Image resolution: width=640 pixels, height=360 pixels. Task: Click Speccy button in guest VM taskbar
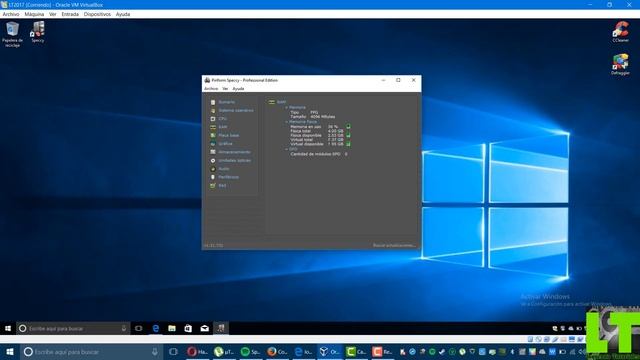click(x=221, y=328)
